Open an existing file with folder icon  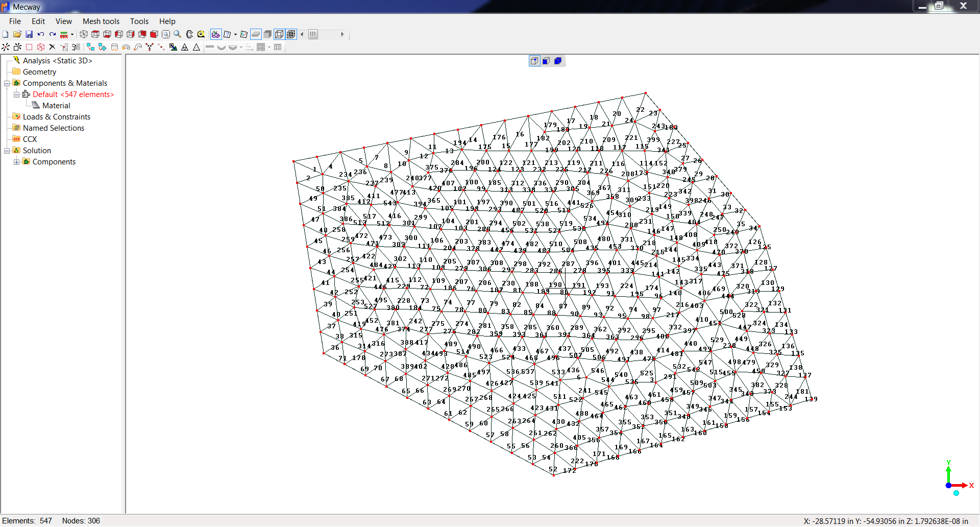(x=17, y=34)
